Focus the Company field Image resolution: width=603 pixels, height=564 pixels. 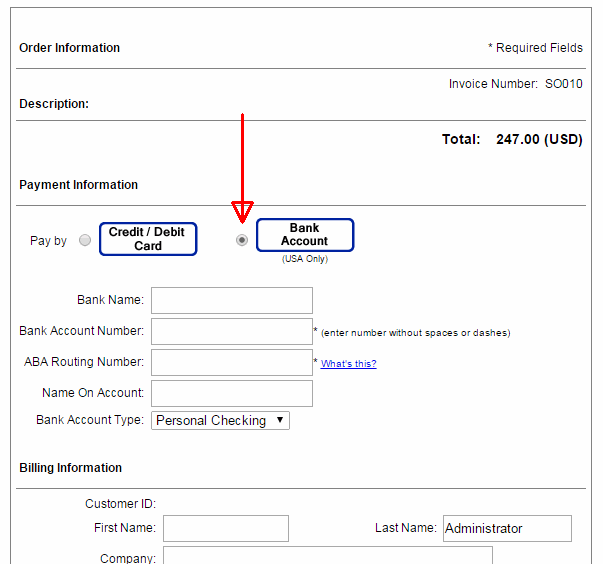[x=328, y=556]
